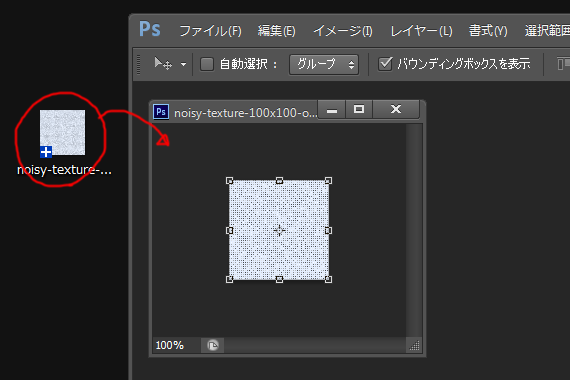Click the noisy-texture-100x100 document title
Image resolution: width=570 pixels, height=380 pixels.
(245, 113)
